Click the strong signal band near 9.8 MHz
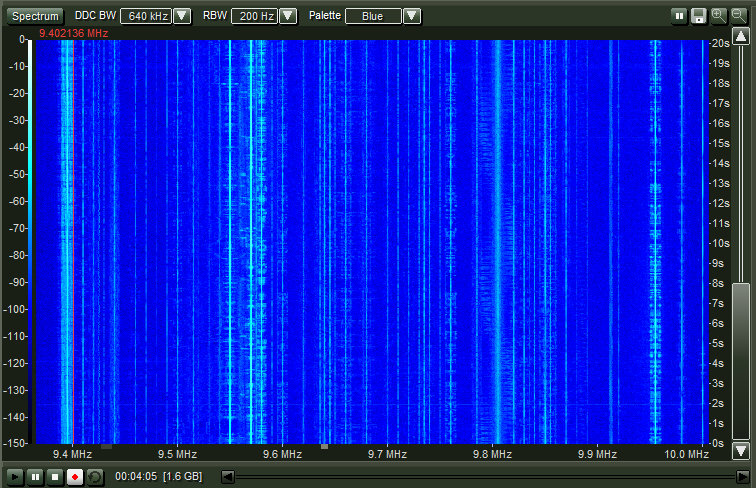756x488 pixels. point(498,241)
